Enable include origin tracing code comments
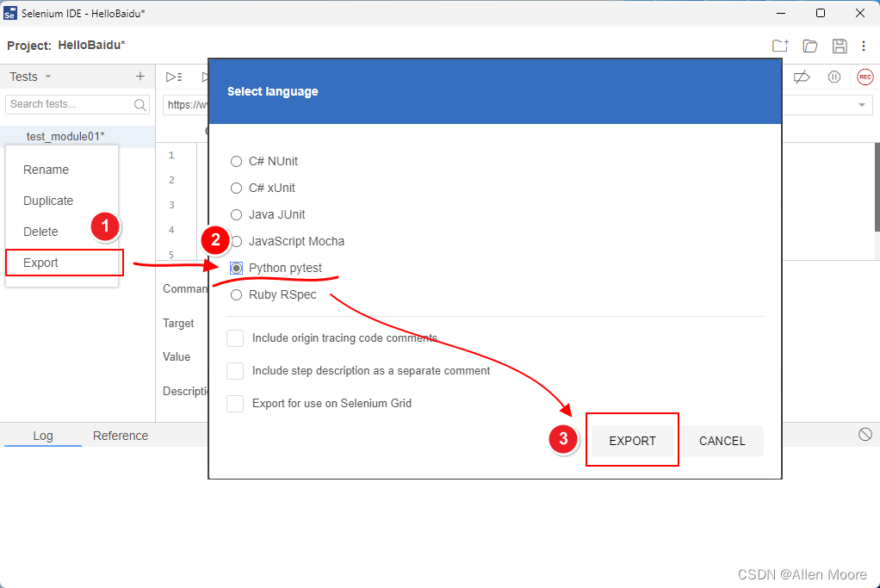 (x=235, y=338)
